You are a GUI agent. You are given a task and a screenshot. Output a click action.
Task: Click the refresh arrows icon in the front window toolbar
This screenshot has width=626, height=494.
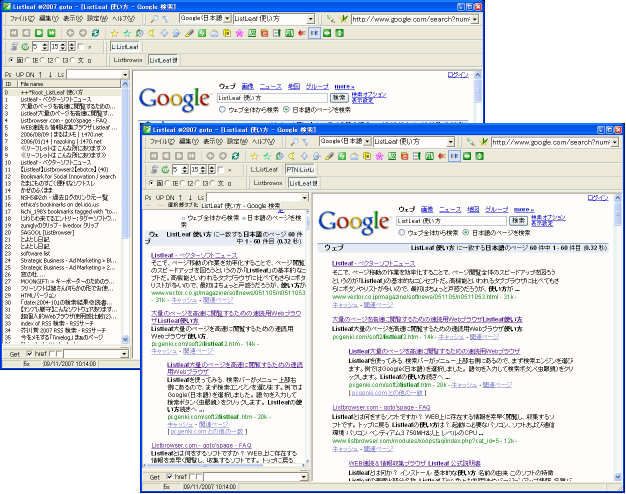pyautogui.click(x=236, y=156)
